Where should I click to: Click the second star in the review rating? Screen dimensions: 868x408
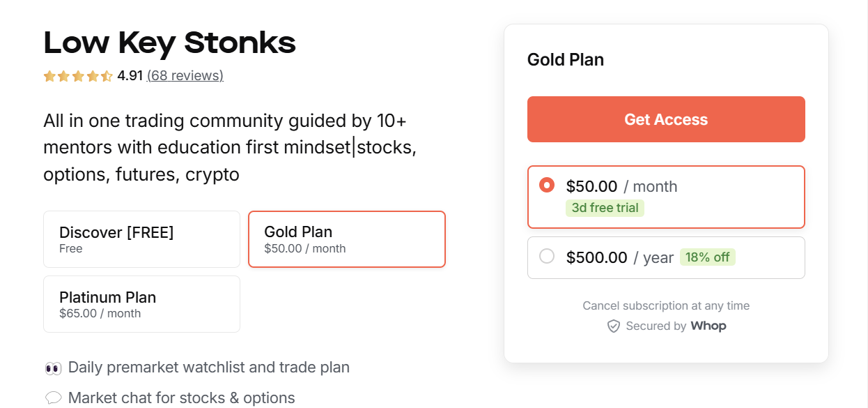(x=63, y=75)
